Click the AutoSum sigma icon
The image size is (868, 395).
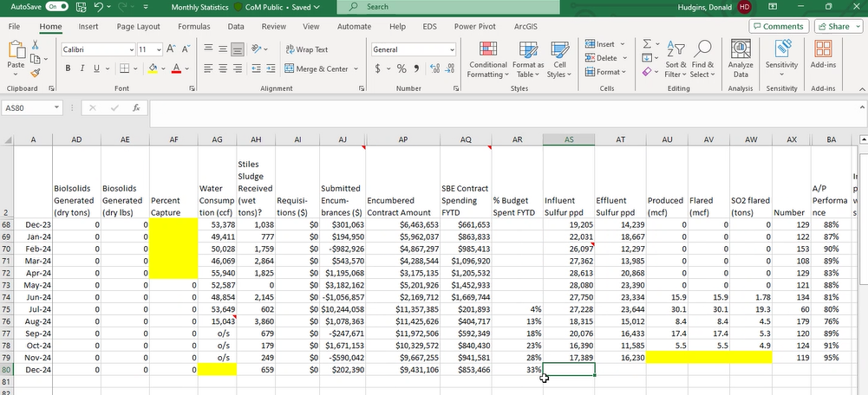coord(648,44)
